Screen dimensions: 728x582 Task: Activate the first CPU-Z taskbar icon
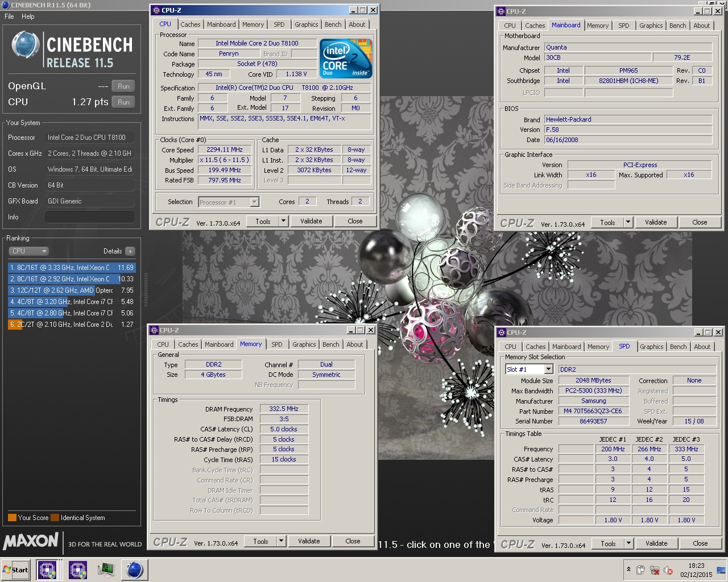point(47,570)
